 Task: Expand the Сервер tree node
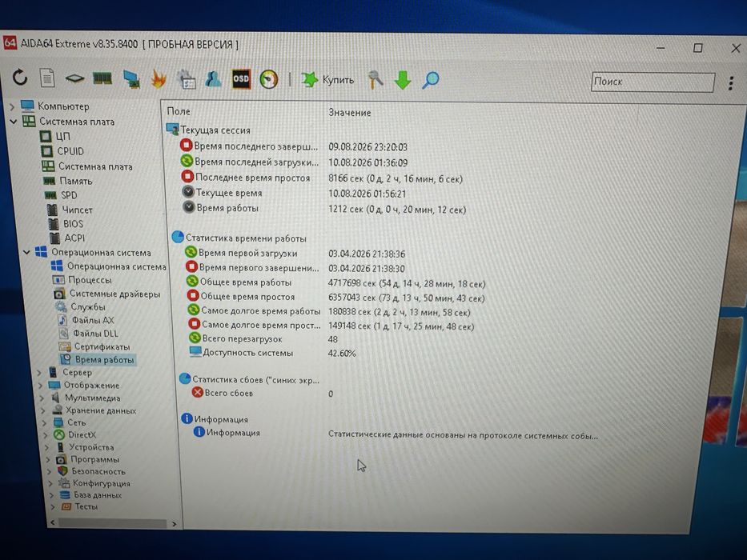[40, 372]
